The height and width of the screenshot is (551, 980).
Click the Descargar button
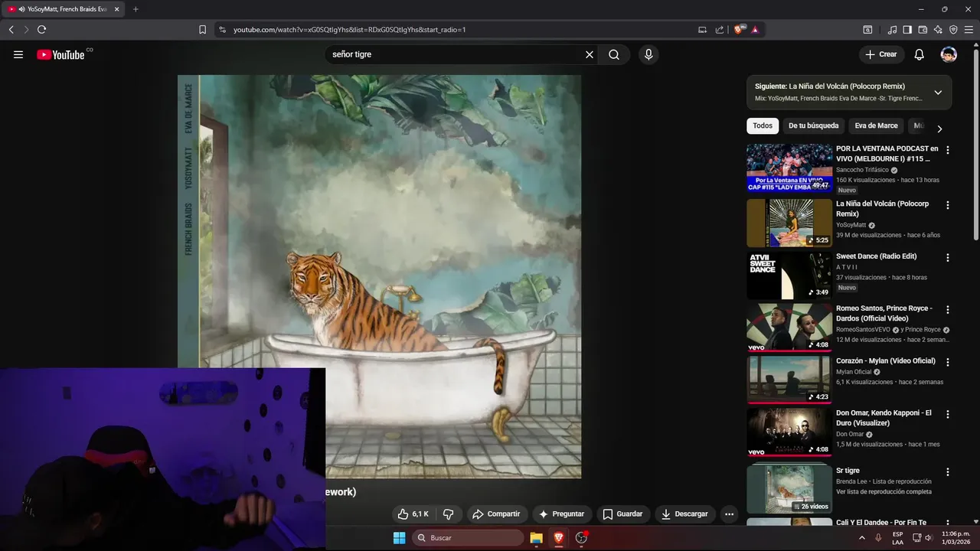[684, 514]
